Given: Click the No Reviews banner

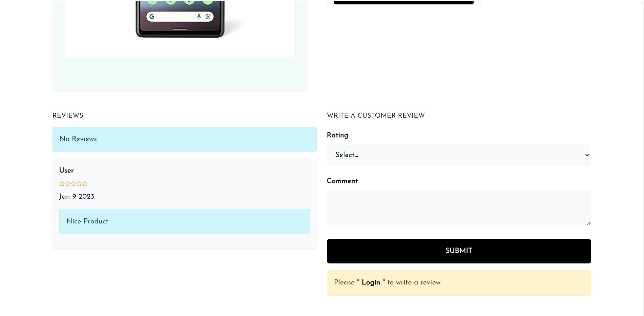Looking at the screenshot, I should [184, 139].
